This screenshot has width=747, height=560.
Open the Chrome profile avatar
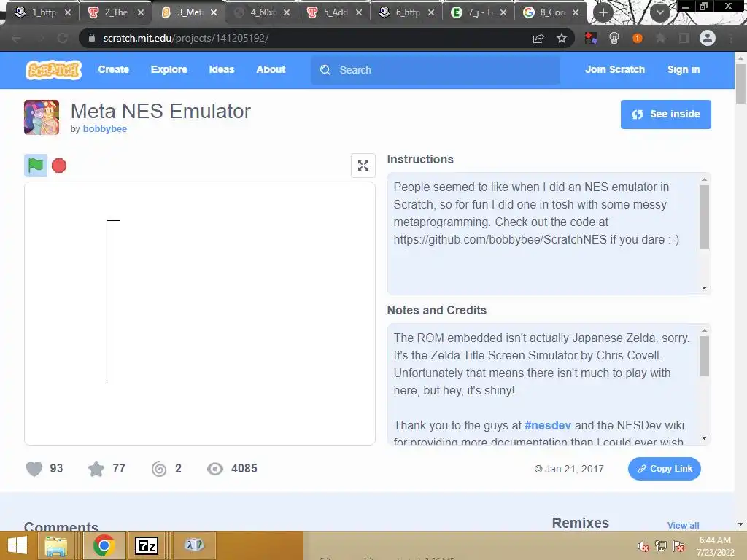click(x=708, y=38)
